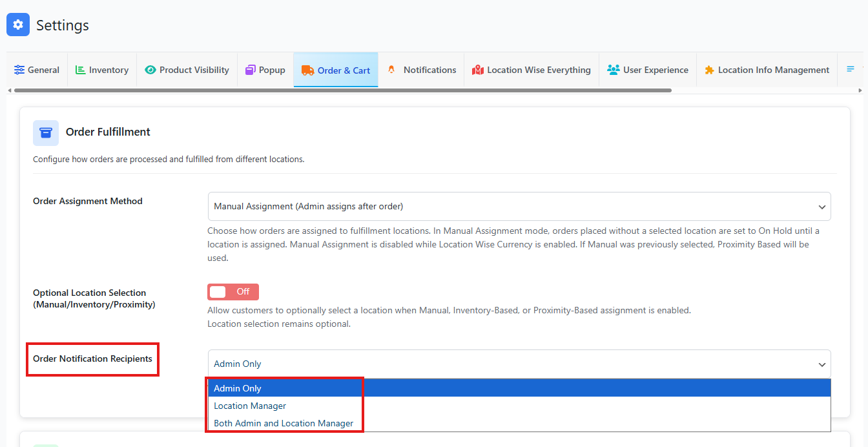Select the Order & Cart tab
The height and width of the screenshot is (447, 868).
tap(336, 70)
